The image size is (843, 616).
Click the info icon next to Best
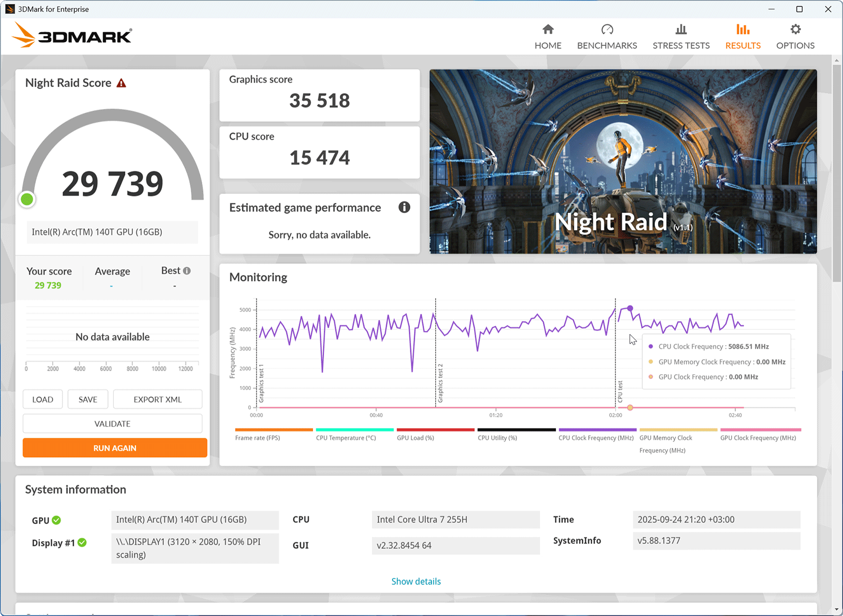(x=187, y=271)
